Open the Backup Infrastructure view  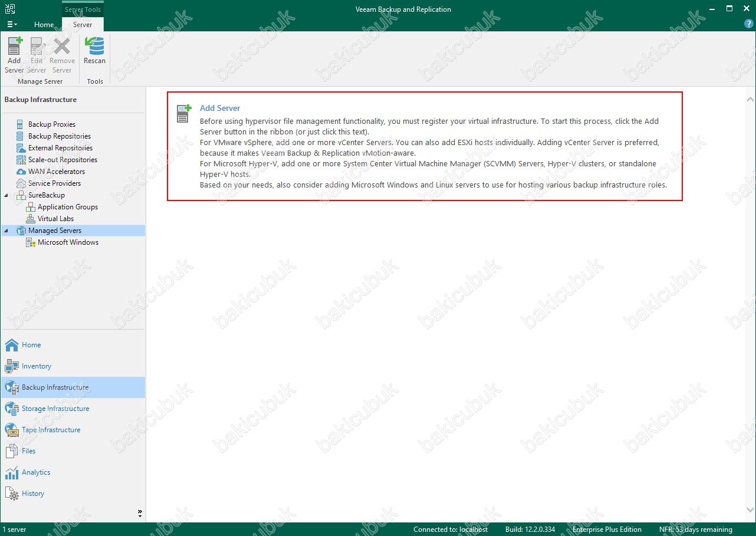[73, 387]
